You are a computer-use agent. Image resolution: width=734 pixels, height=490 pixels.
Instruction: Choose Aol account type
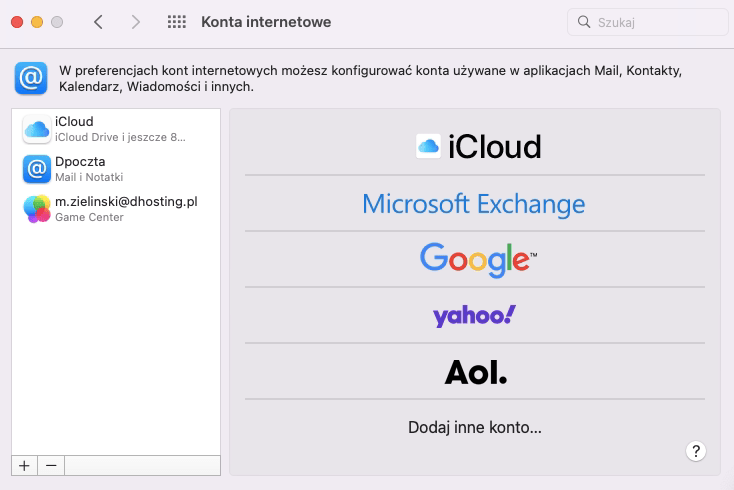475,372
